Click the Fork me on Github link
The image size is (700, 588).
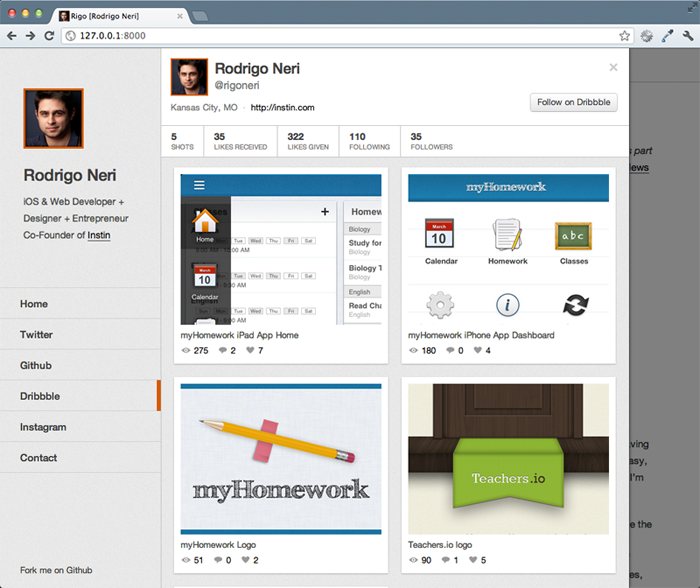tap(56, 570)
